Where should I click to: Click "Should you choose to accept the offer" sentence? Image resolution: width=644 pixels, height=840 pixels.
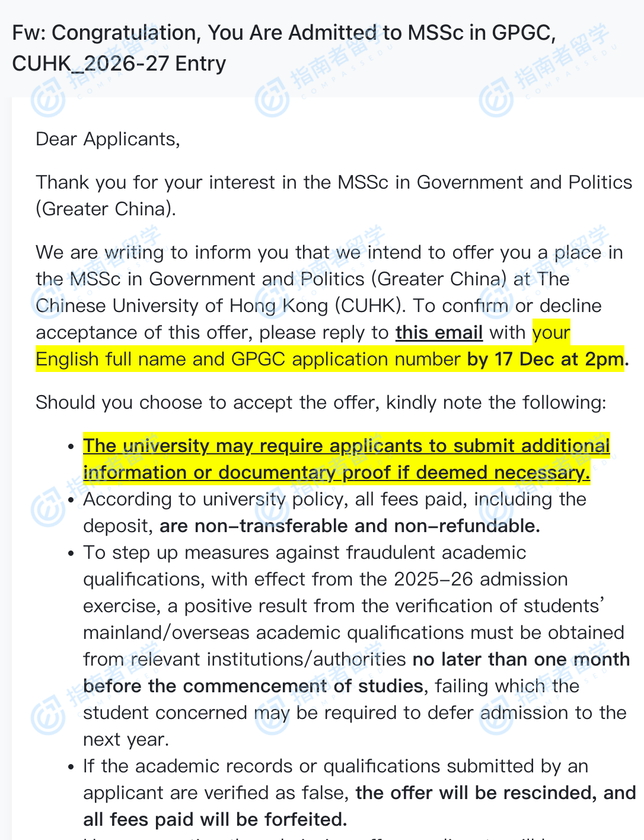[x=320, y=402]
